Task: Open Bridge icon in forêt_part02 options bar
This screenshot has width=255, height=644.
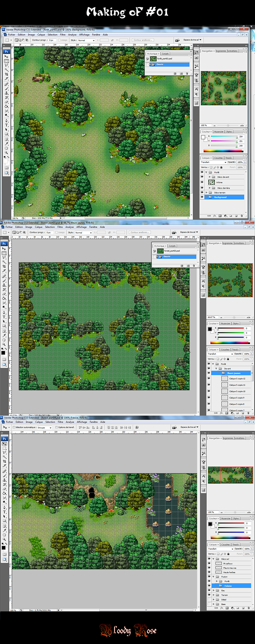Action: tap(177, 40)
